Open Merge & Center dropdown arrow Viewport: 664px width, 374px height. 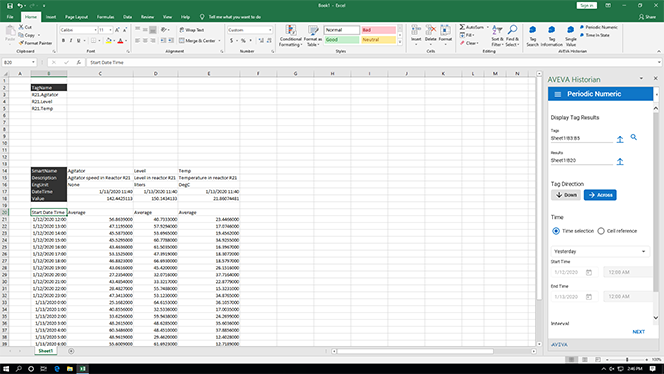click(219, 41)
